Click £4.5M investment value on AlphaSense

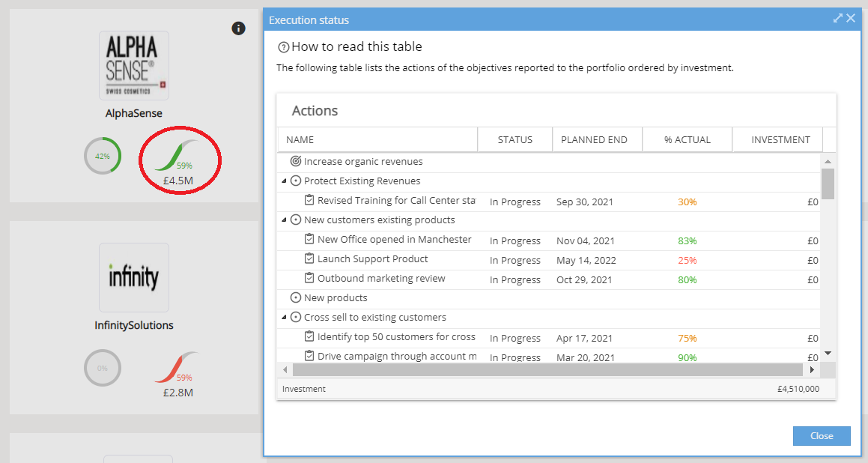177,181
